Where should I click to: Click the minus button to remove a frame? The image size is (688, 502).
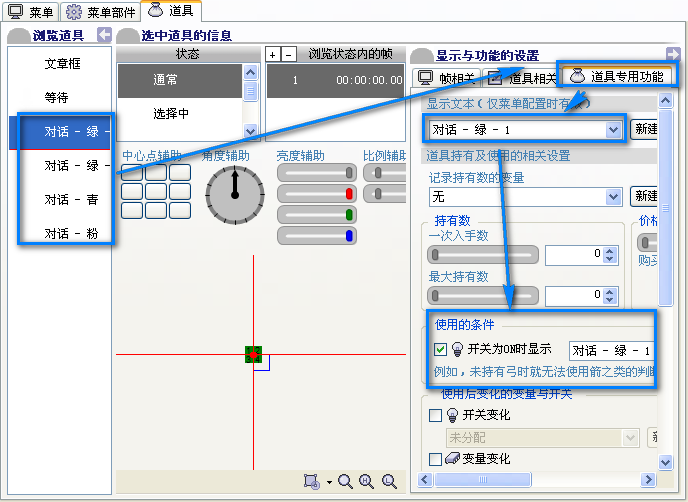(288, 54)
